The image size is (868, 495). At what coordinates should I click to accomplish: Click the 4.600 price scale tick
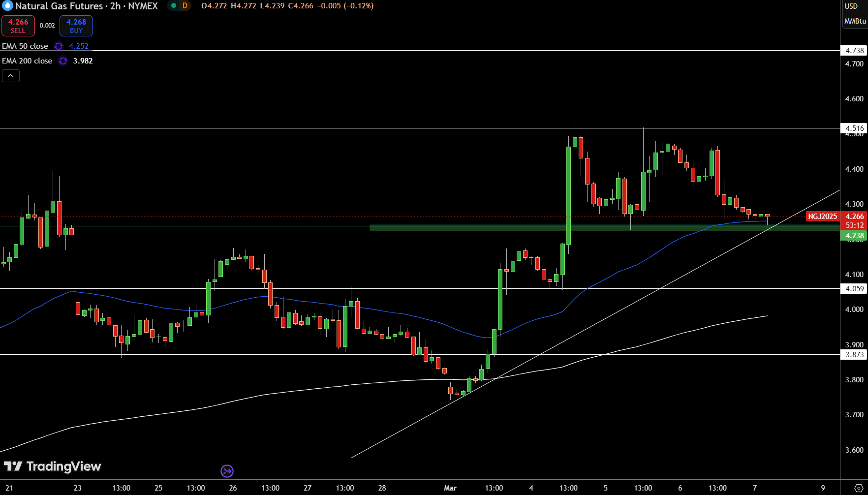pyautogui.click(x=854, y=99)
